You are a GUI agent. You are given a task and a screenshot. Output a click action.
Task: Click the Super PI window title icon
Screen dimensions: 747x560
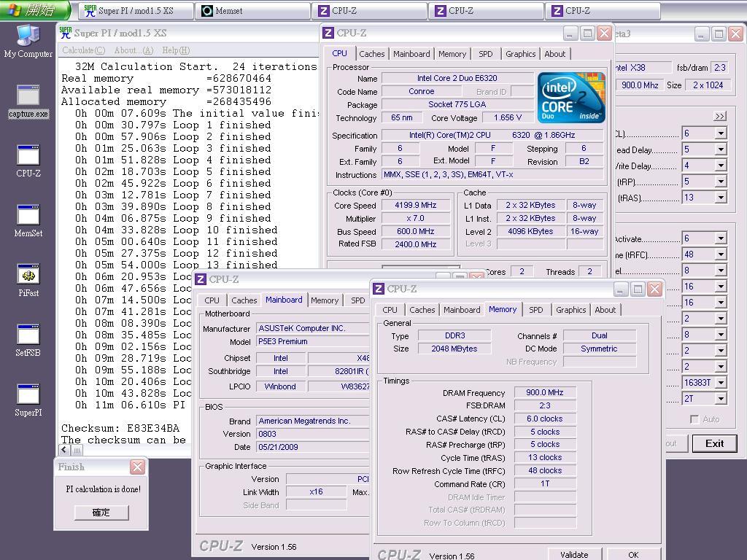[65, 33]
